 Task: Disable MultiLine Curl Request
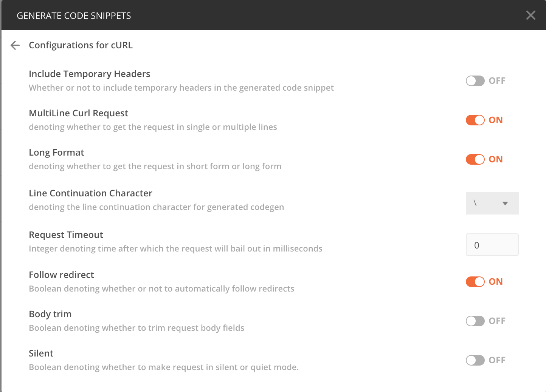[x=475, y=120]
